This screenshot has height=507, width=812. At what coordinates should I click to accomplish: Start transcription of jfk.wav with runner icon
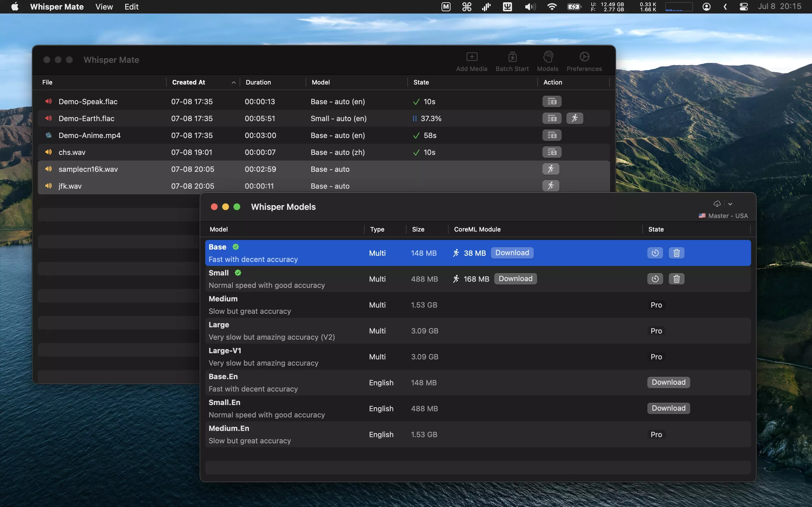pos(551,186)
